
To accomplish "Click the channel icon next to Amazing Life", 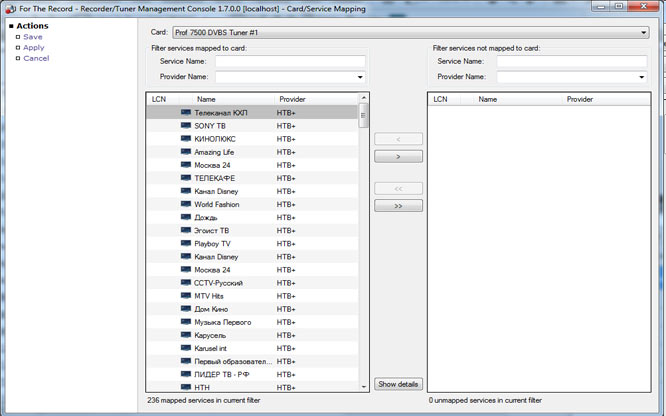I will pos(186,152).
